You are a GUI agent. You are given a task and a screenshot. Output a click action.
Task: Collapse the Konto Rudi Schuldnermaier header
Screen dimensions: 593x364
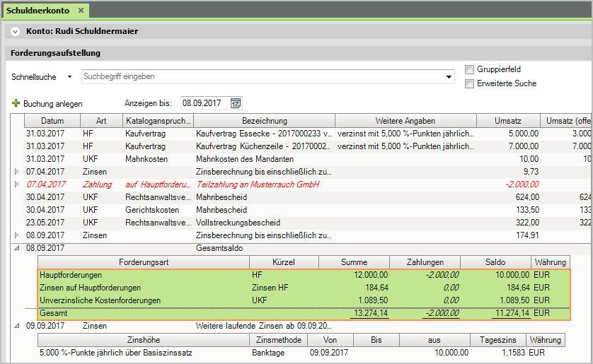pos(16,31)
